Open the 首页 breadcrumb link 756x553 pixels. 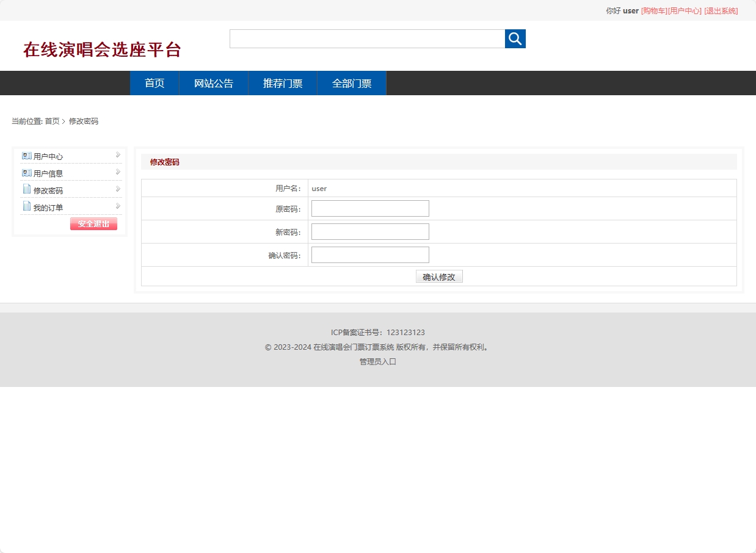coord(52,121)
